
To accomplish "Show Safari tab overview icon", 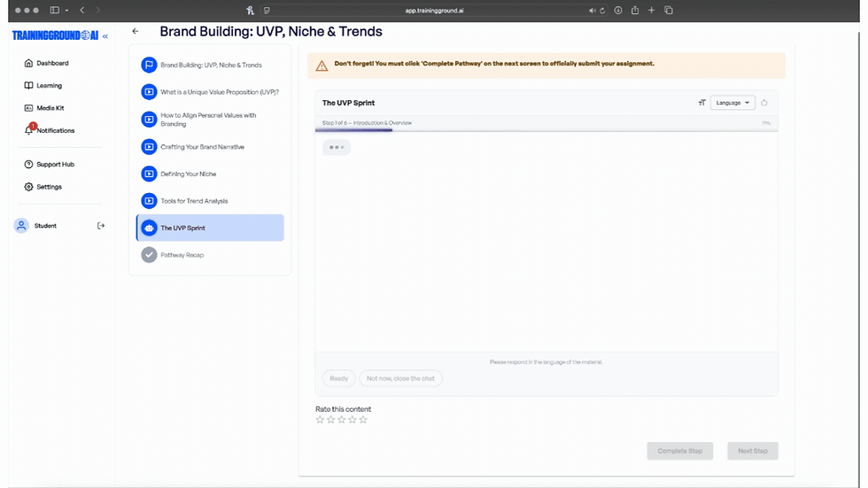I will (x=669, y=10).
